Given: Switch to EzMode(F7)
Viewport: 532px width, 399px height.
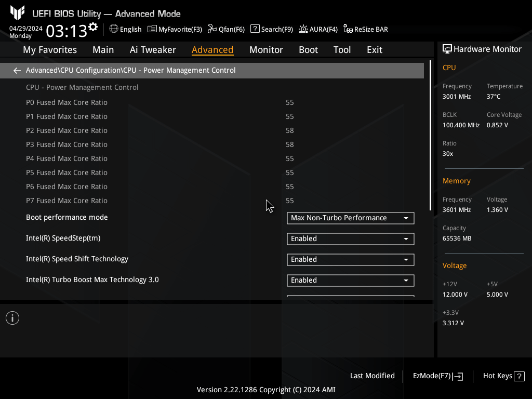Looking at the screenshot, I should pyautogui.click(x=437, y=376).
